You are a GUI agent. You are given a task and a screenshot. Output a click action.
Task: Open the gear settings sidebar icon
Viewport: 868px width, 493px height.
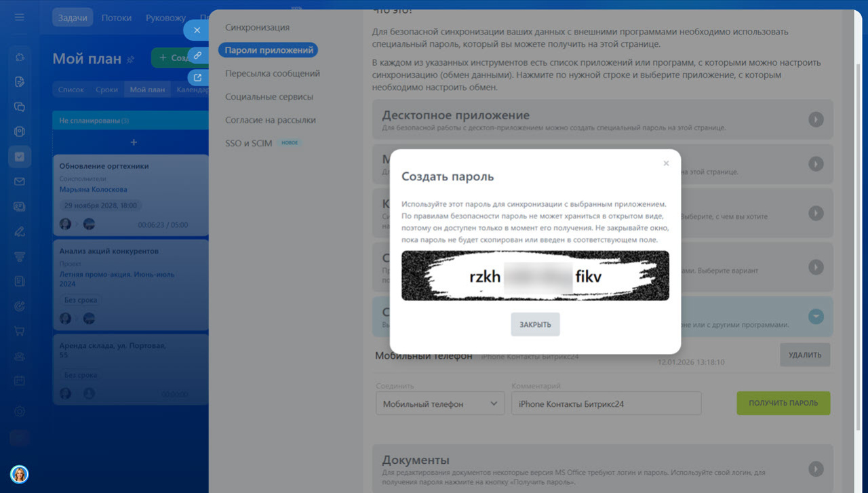[19, 411]
